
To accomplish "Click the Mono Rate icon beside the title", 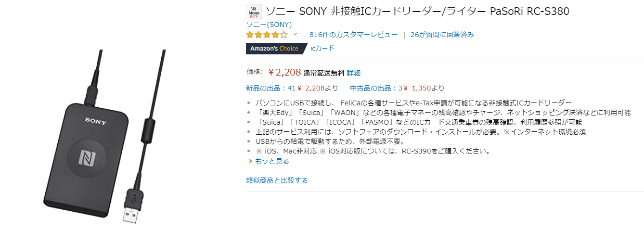I will (x=254, y=12).
